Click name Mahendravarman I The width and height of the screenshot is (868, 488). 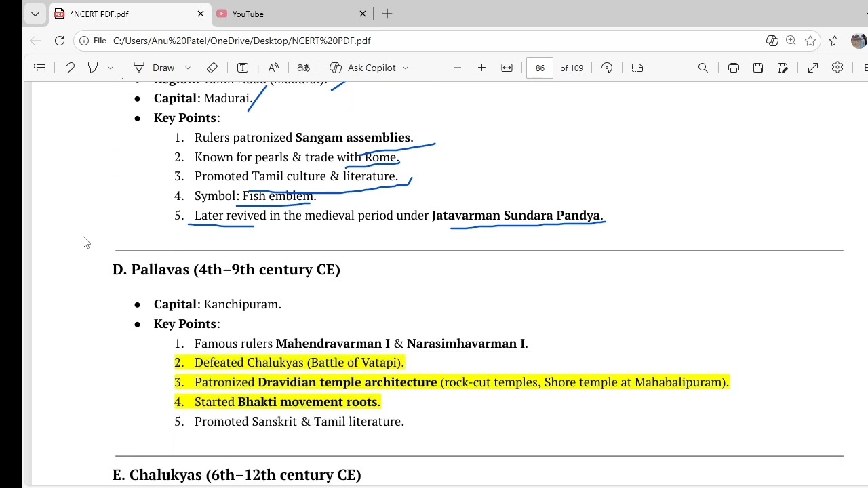[333, 344]
